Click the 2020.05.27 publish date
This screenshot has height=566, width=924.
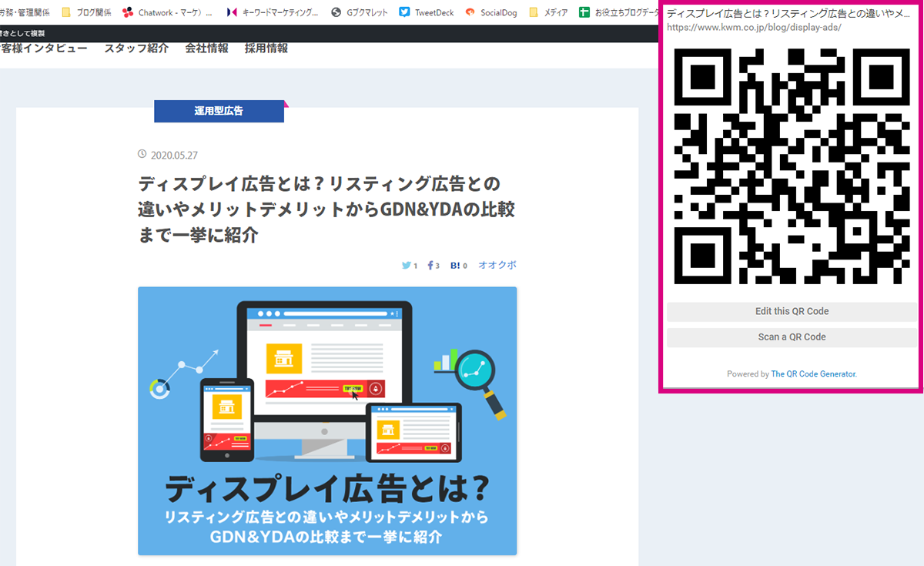tap(175, 154)
